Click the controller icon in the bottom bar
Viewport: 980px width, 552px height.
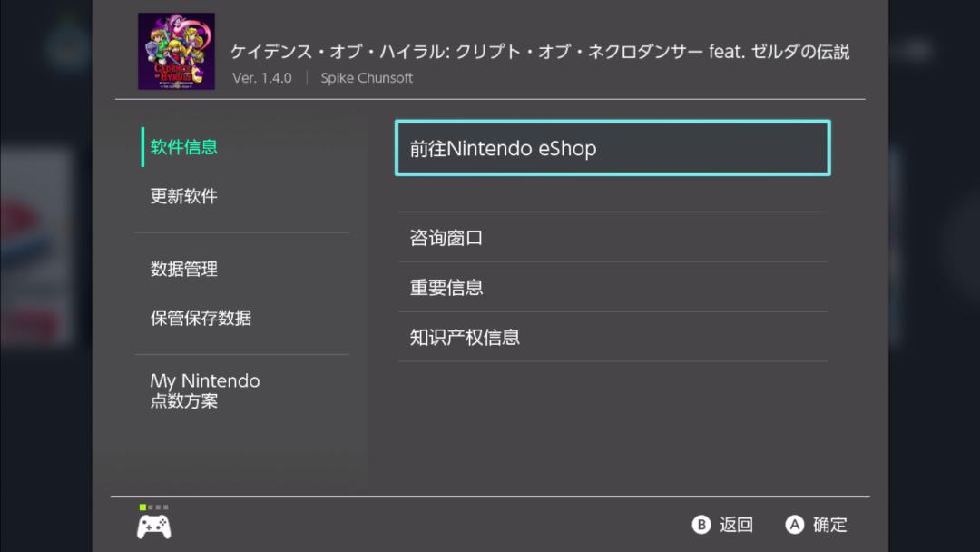click(153, 525)
